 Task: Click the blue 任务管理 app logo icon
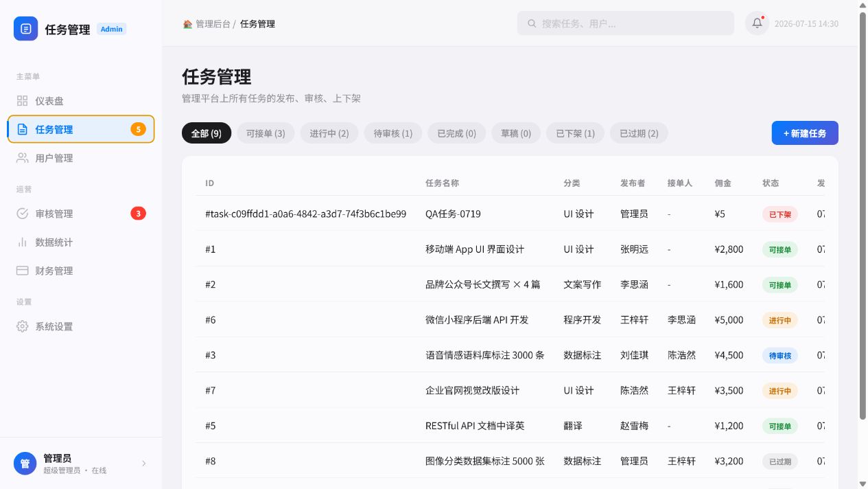click(25, 29)
